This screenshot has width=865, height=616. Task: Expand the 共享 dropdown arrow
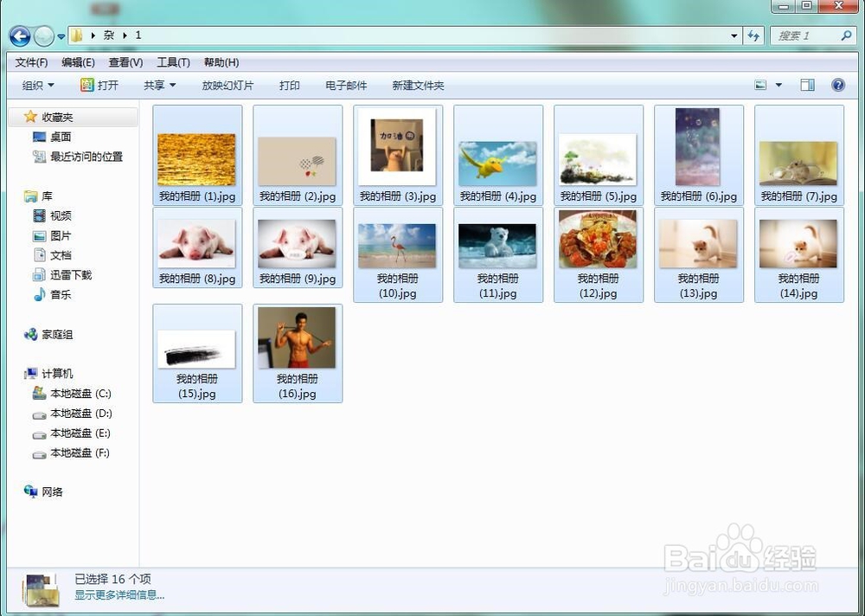tap(173, 85)
